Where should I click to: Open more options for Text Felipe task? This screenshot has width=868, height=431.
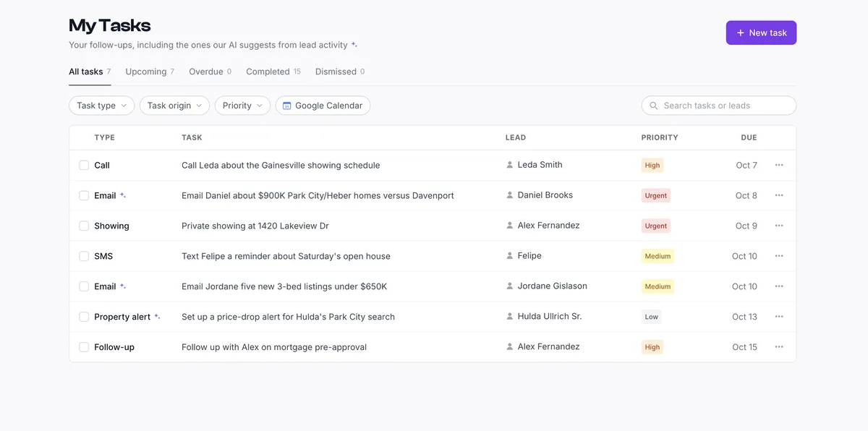pos(779,256)
